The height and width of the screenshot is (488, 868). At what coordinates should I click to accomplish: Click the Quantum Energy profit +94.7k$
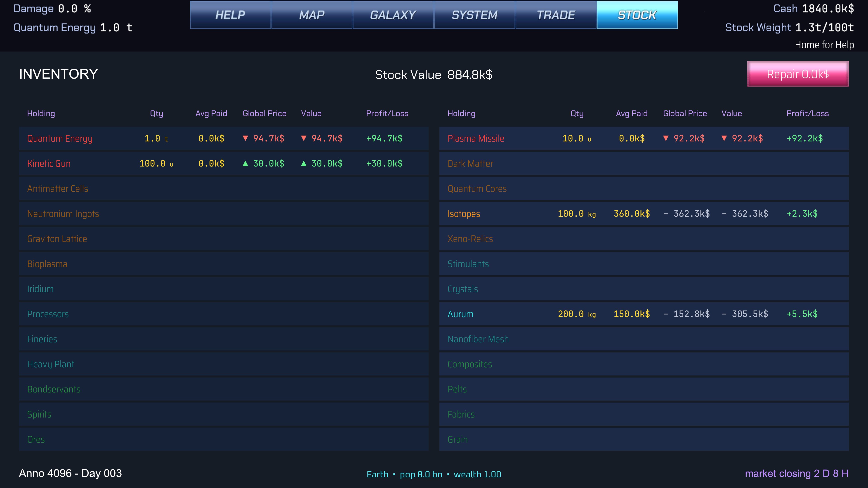point(384,138)
